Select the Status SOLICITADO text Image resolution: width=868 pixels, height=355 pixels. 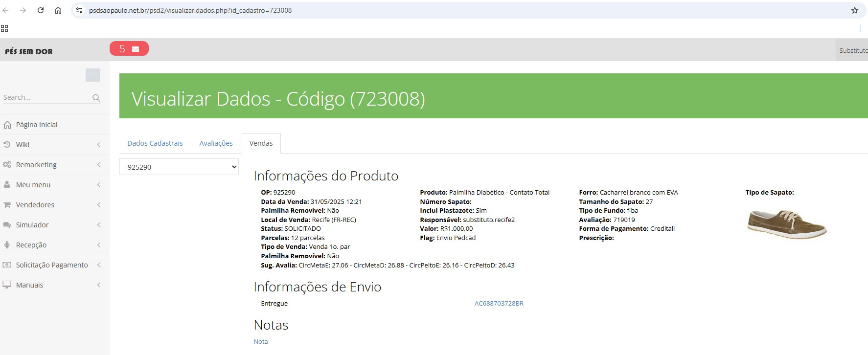pos(291,229)
